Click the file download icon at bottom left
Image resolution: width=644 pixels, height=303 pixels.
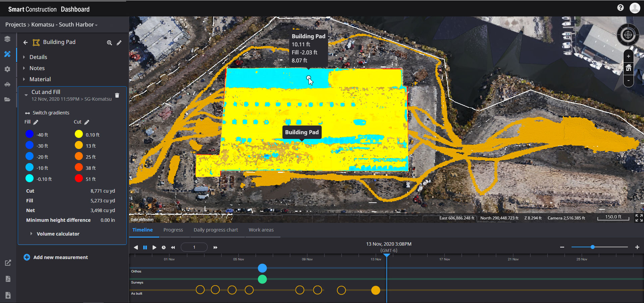pyautogui.click(x=8, y=295)
